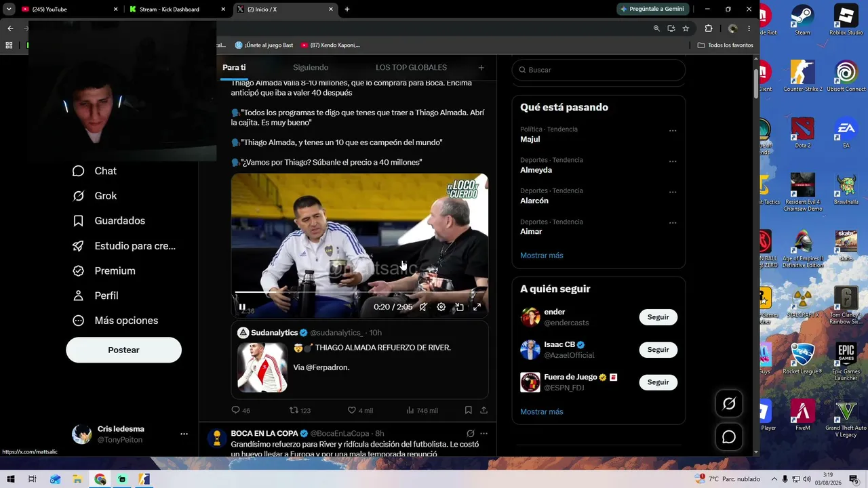Switch to the Siguiendo tab
The image size is (868, 488).
(x=311, y=68)
